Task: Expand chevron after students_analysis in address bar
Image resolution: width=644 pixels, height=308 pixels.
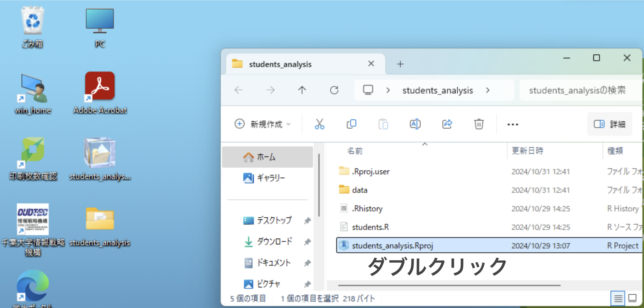Action: tap(488, 90)
